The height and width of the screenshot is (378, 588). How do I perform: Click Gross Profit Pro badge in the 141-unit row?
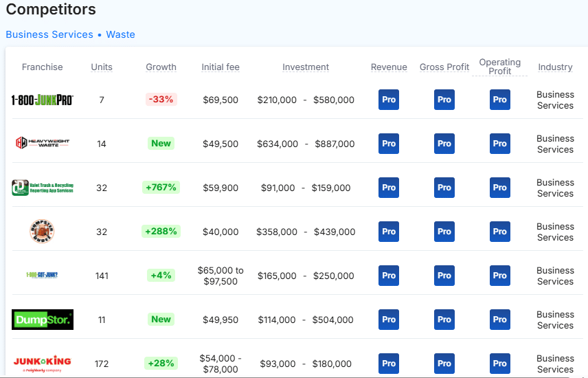444,276
